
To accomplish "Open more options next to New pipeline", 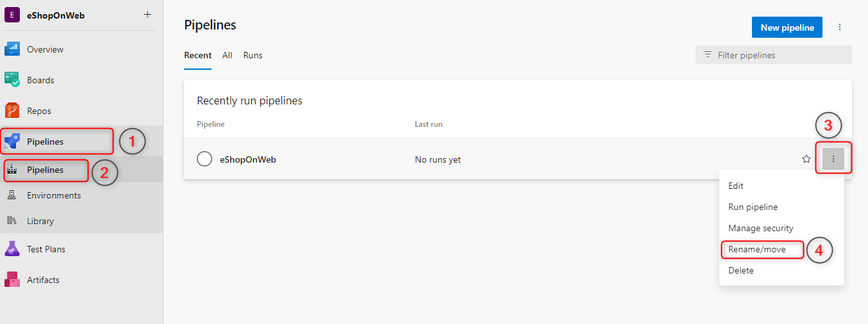I will point(840,28).
